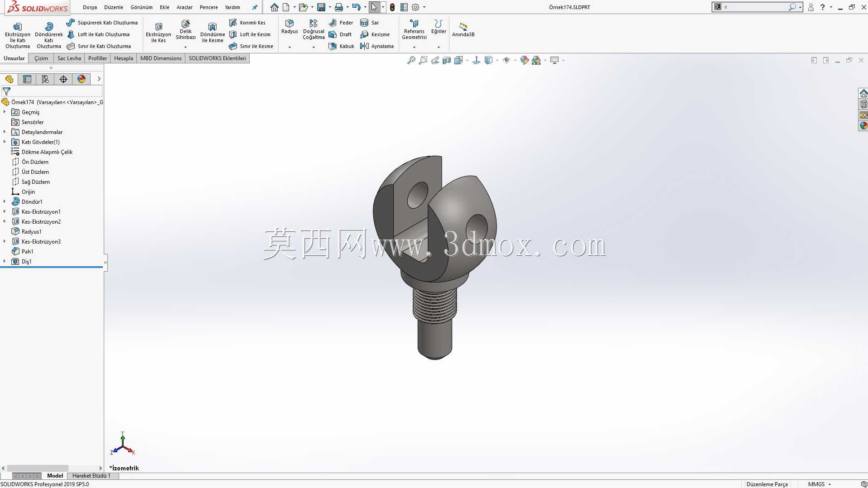Image resolution: width=868 pixels, height=488 pixels.
Task: Click Sınır ile Katı Oluşturma
Action: [x=99, y=46]
